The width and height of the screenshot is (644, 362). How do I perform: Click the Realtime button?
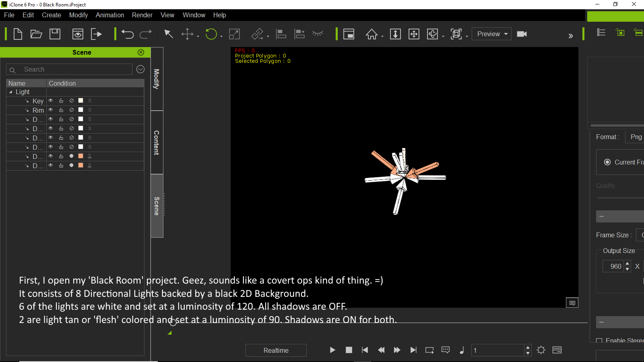point(276,350)
